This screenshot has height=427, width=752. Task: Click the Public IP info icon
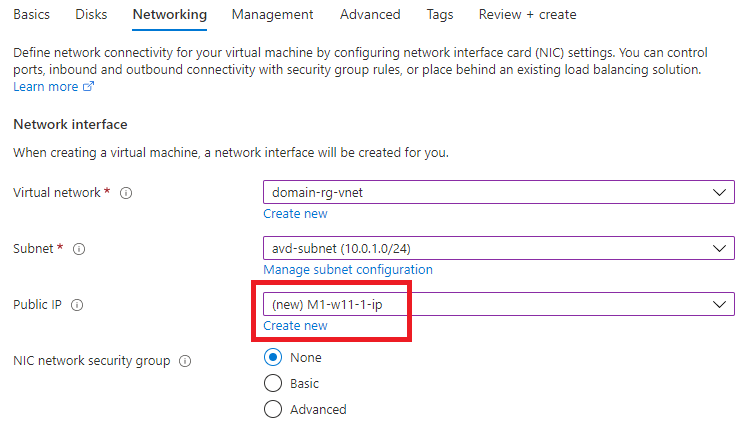point(77,305)
